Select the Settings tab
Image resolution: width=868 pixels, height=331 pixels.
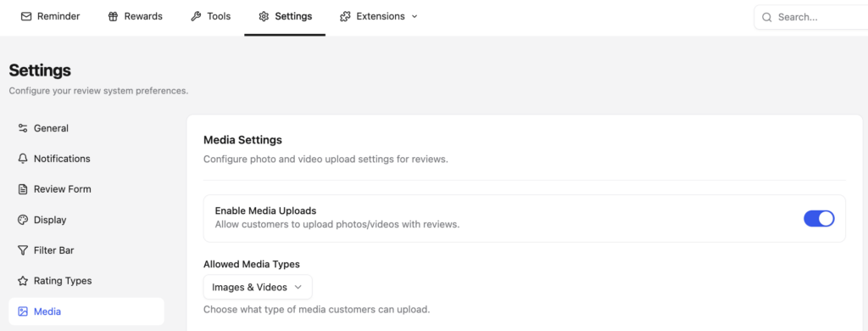click(x=285, y=17)
